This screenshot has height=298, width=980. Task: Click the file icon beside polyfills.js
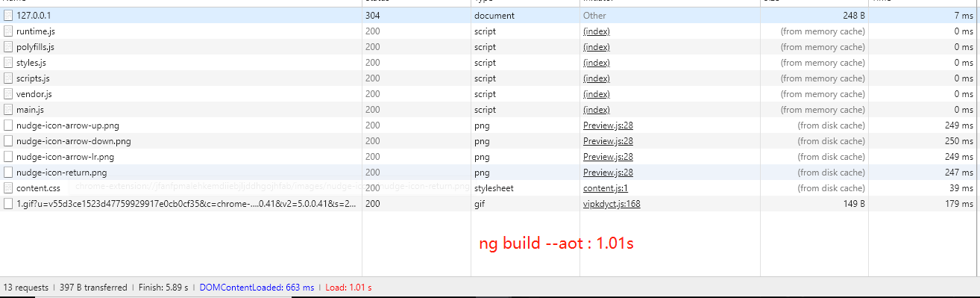coord(8,47)
